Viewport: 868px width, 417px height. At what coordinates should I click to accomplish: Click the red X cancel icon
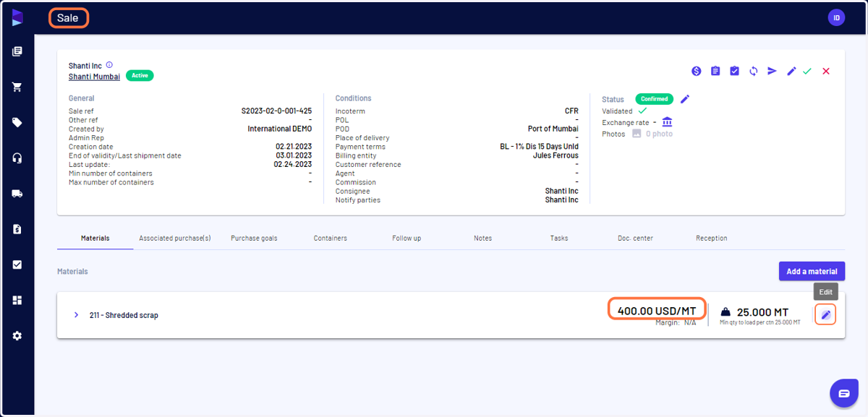826,71
